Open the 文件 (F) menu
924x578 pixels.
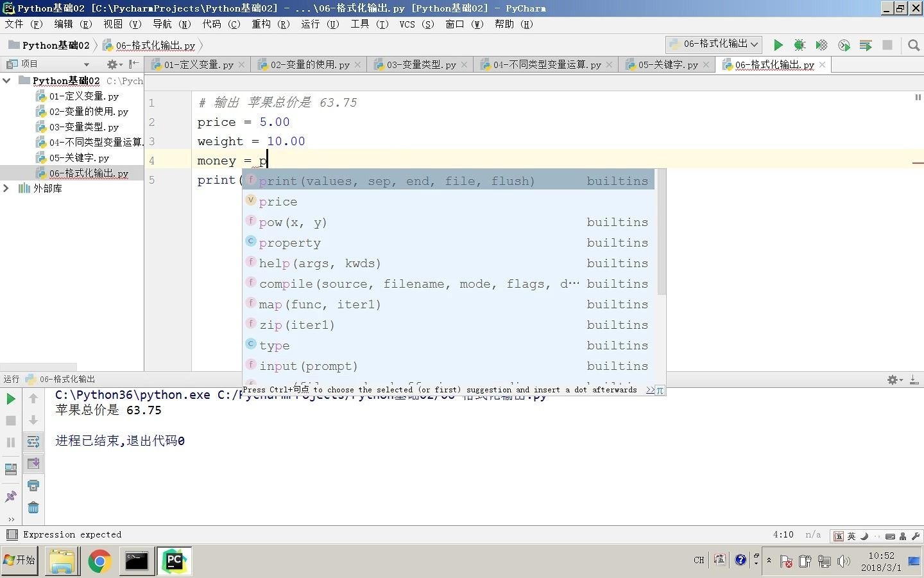click(x=23, y=24)
